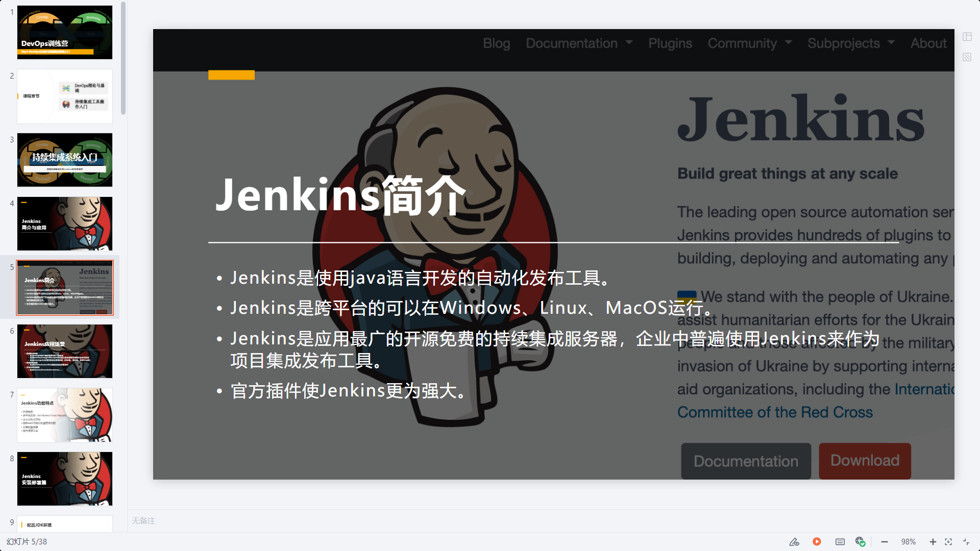
Task: Click bullet text about 开源免费的持续集成服务器
Action: point(555,349)
